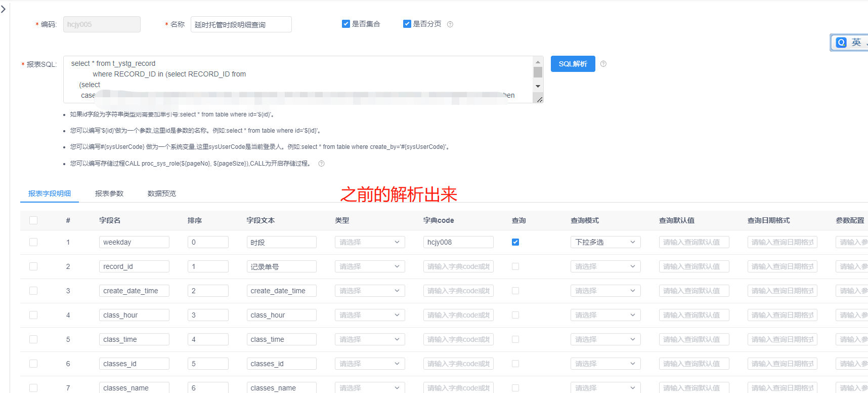The image size is (868, 393).
Task: Open 下拉多选 query mode dropdown
Action: tap(605, 242)
